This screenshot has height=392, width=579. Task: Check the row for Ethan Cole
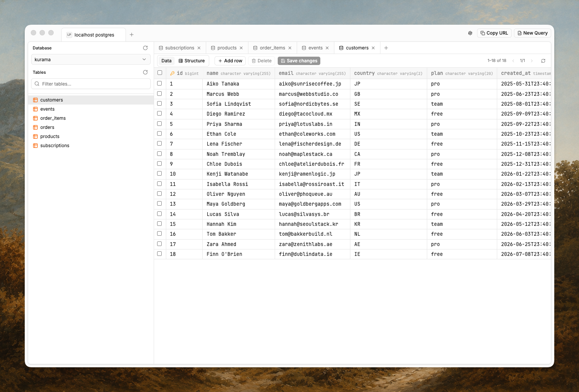coord(160,133)
